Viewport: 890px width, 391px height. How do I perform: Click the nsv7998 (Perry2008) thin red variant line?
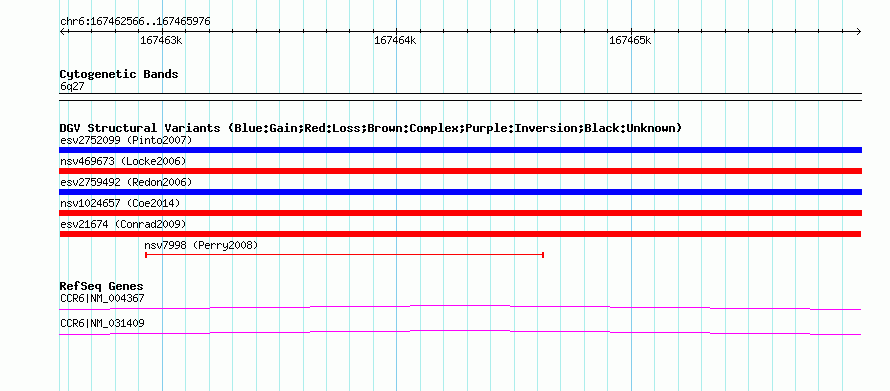tap(345, 255)
